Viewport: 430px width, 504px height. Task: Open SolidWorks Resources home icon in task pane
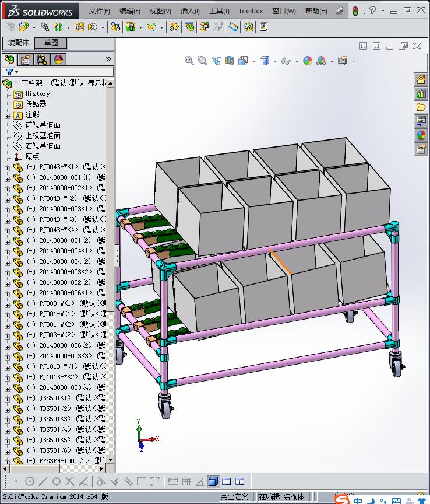tap(421, 79)
